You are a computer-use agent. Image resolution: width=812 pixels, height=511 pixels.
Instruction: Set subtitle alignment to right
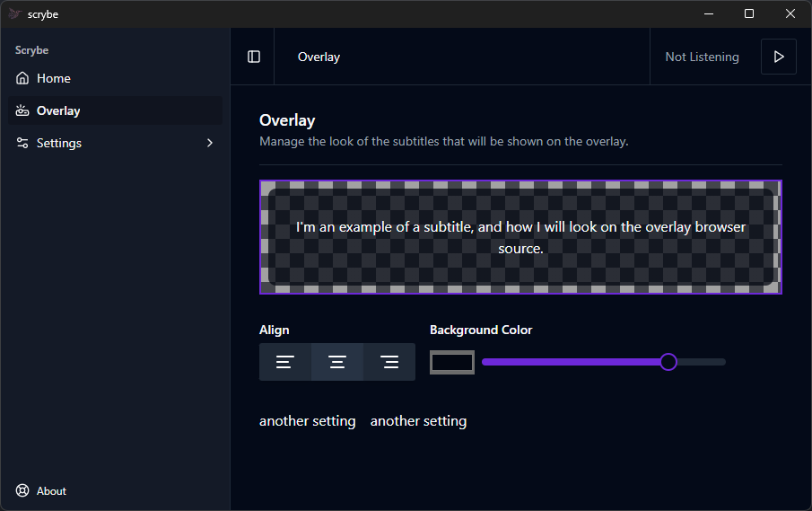[389, 362]
